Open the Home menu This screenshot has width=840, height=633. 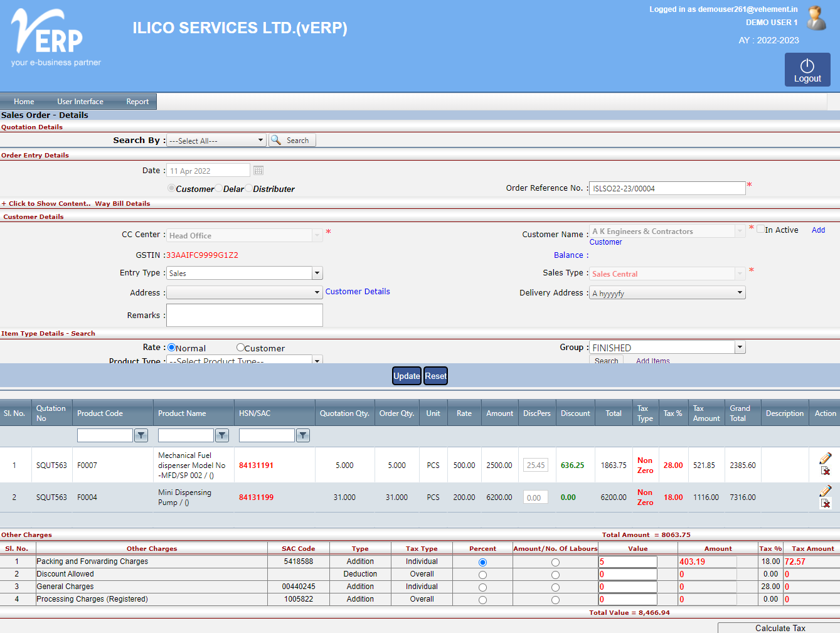[x=24, y=102]
